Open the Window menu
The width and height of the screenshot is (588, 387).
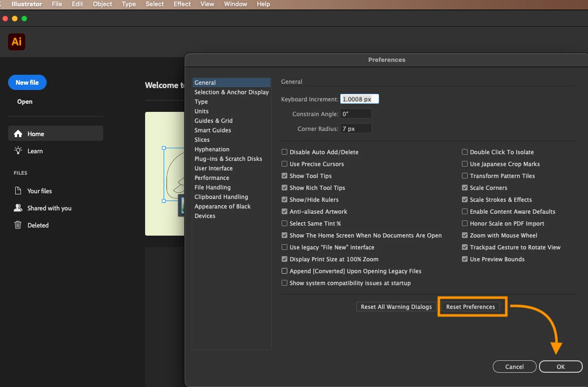pos(235,4)
